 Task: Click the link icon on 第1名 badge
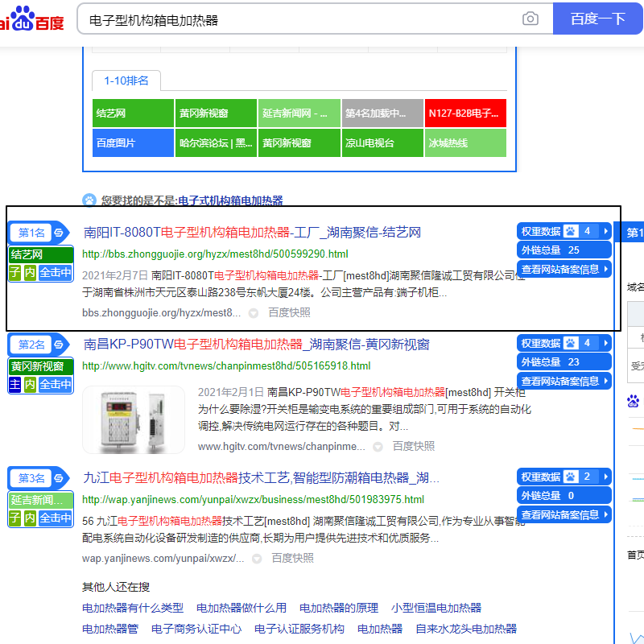tap(59, 233)
